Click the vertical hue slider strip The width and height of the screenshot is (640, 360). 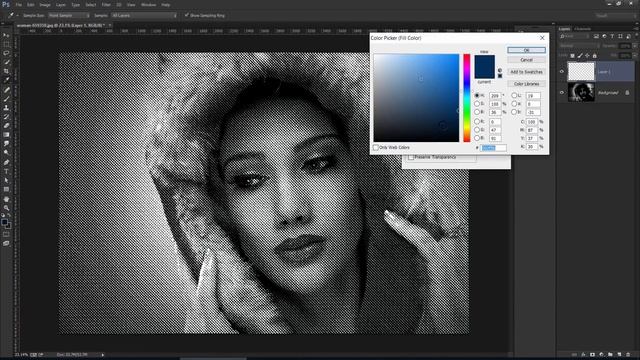(467, 98)
